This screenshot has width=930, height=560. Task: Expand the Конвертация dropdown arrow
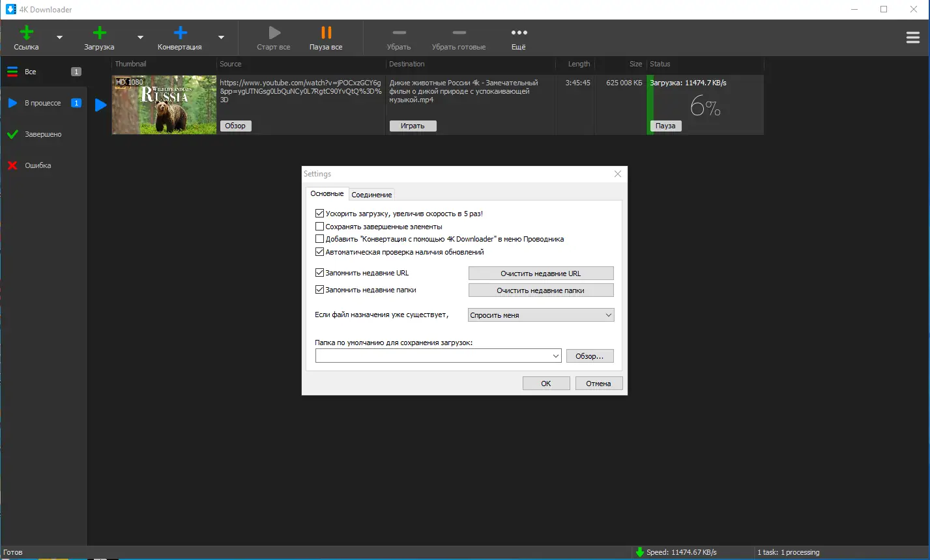point(221,38)
